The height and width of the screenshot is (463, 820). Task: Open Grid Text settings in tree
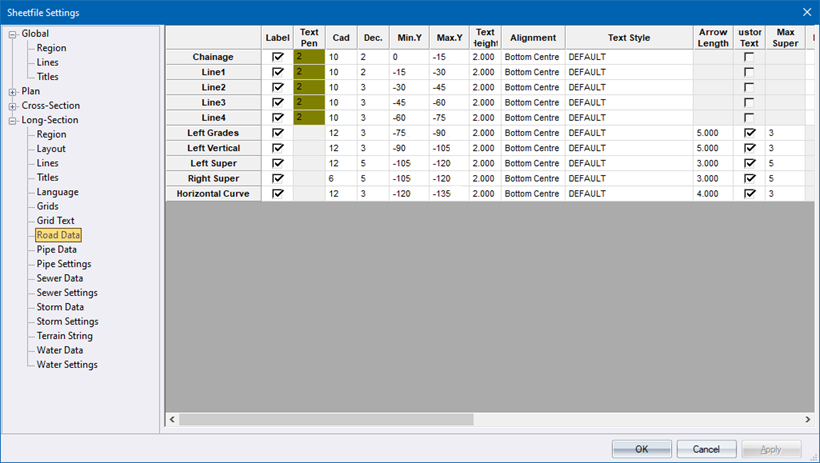tap(56, 221)
